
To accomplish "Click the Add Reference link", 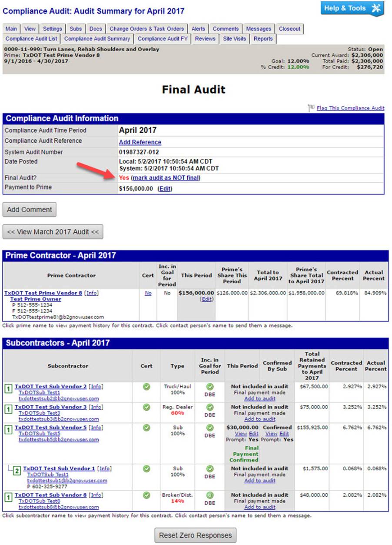I will [140, 142].
